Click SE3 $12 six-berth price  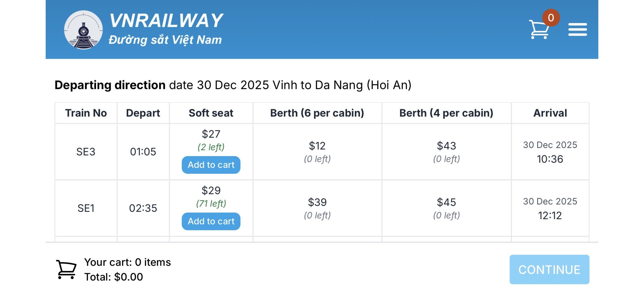coord(317,146)
